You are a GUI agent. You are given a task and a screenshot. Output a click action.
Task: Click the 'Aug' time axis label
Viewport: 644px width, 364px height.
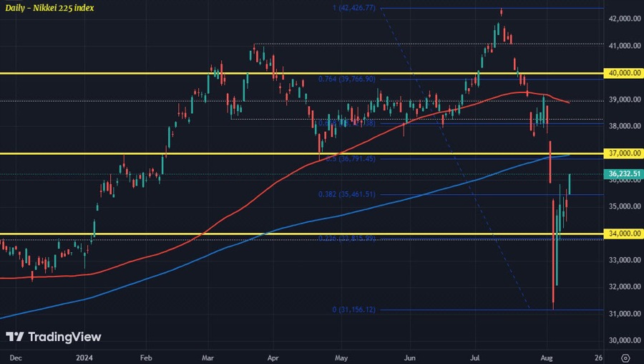(547, 358)
